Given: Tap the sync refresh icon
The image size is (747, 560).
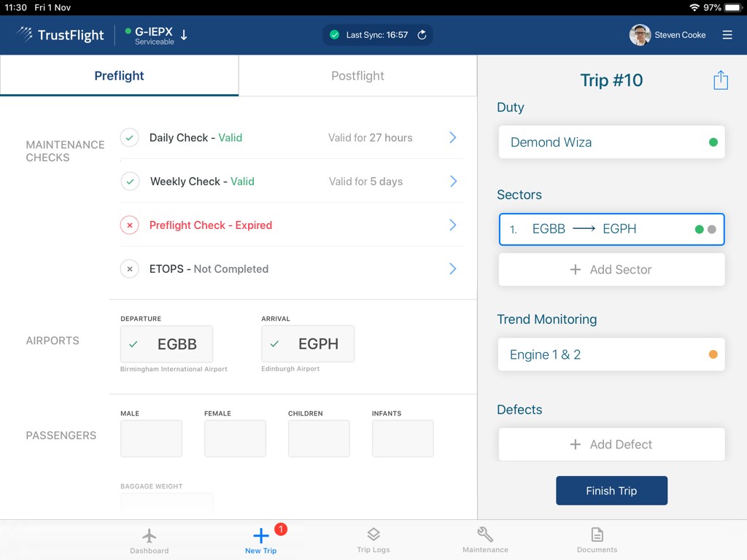Looking at the screenshot, I should [422, 35].
